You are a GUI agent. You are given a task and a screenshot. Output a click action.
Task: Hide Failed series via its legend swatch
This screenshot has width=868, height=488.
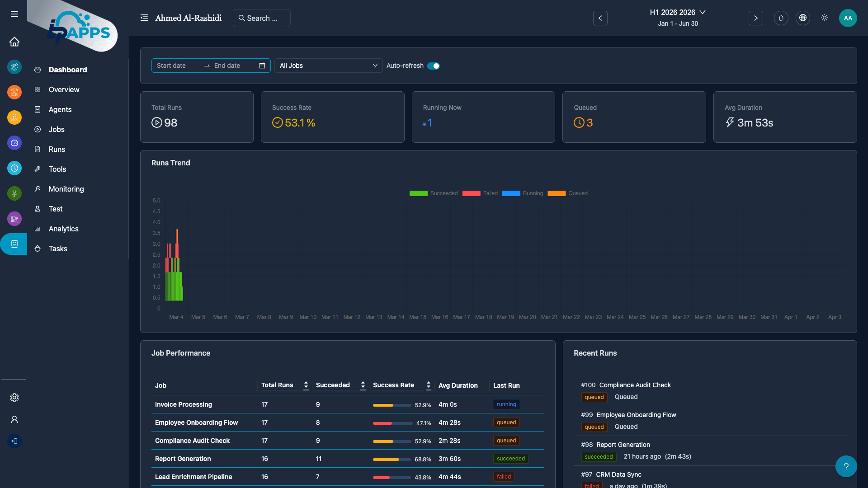coord(472,193)
